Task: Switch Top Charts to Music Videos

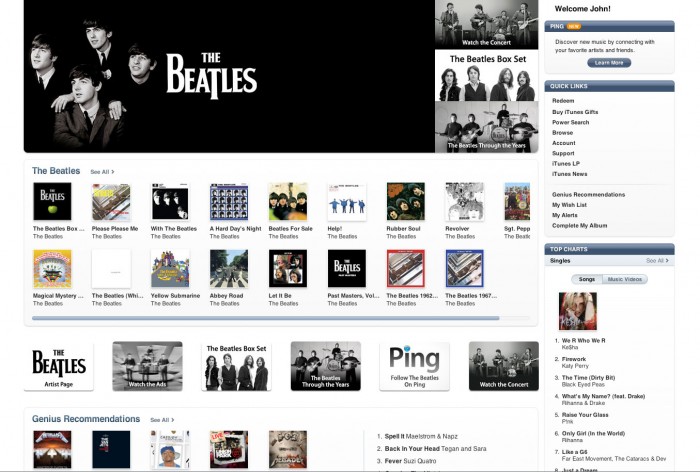Action: point(625,279)
